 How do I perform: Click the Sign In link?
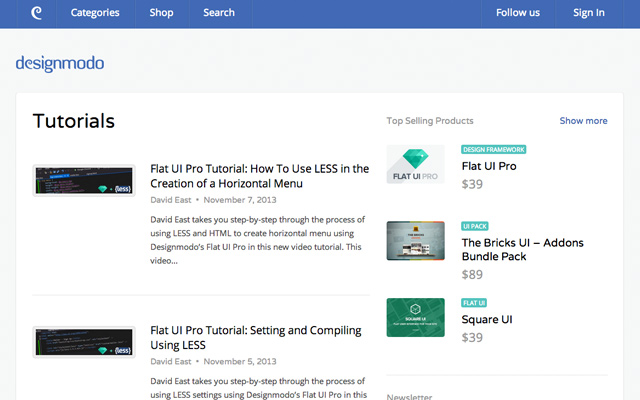click(x=589, y=13)
